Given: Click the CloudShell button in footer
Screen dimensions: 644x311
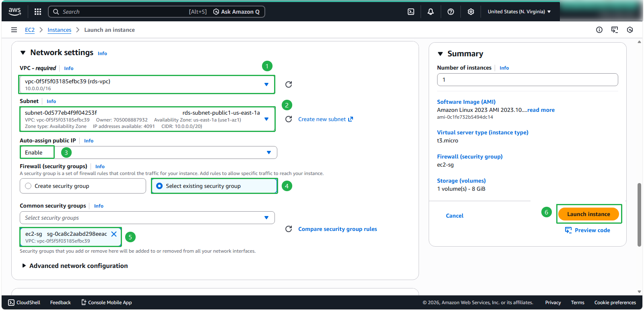Looking at the screenshot, I should [x=24, y=303].
